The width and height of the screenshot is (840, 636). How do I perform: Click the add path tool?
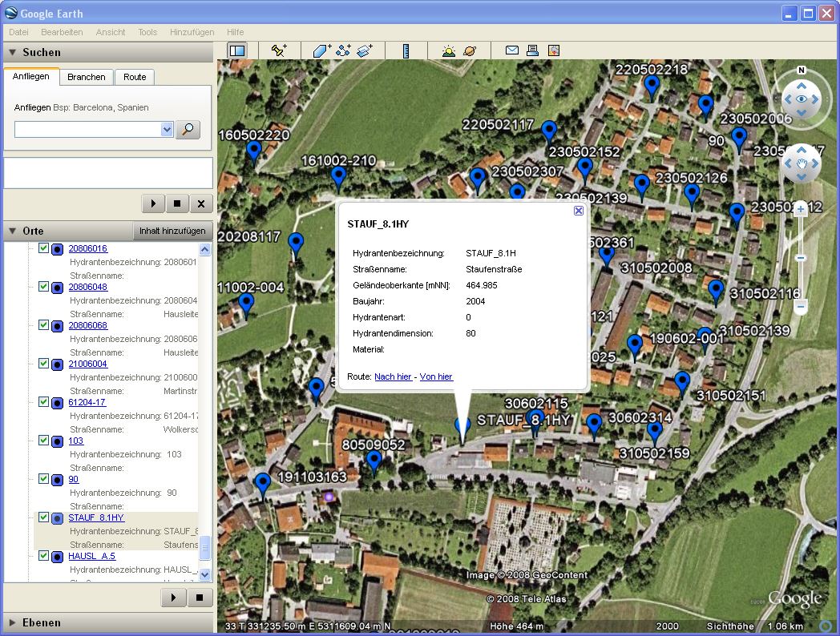click(x=344, y=50)
